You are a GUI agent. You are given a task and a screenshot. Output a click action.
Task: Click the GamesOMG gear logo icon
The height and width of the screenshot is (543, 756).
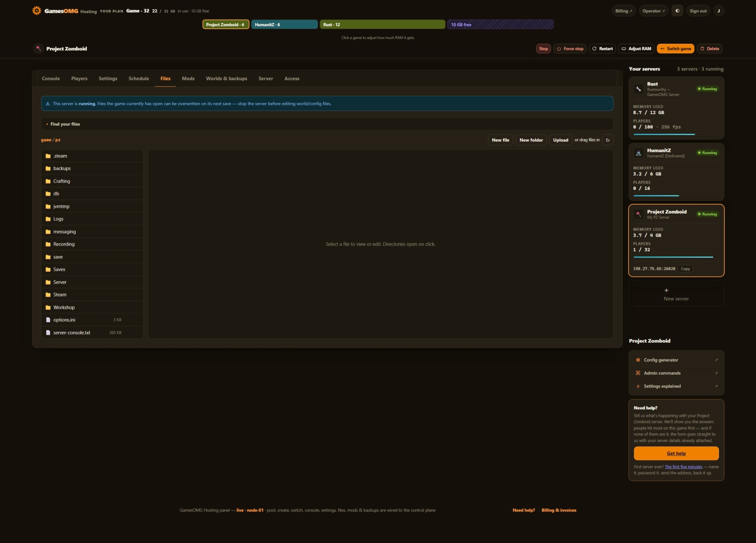click(x=36, y=11)
